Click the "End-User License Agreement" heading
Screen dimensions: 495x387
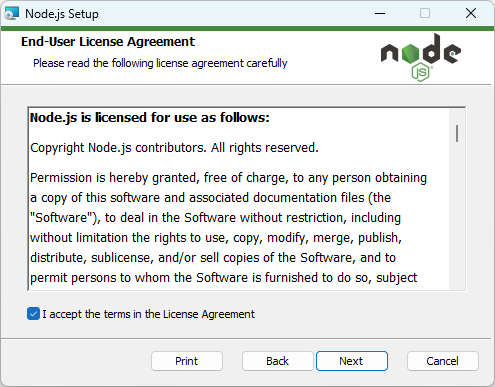(108, 42)
